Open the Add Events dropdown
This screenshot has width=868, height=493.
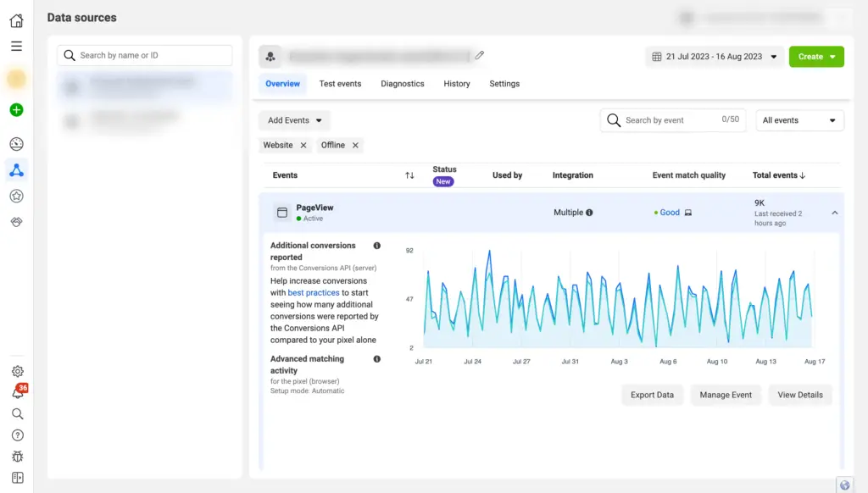point(294,120)
